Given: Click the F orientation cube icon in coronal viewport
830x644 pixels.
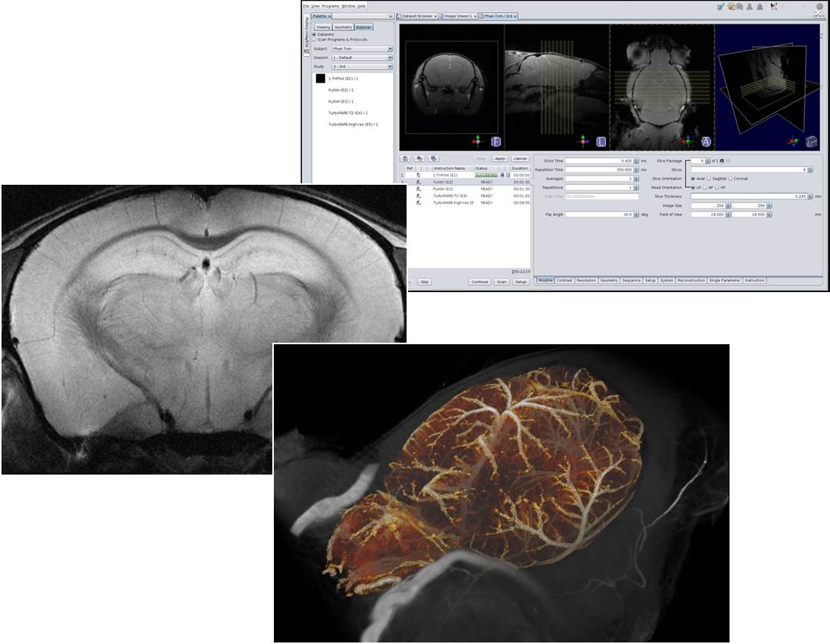Looking at the screenshot, I should click(496, 142).
